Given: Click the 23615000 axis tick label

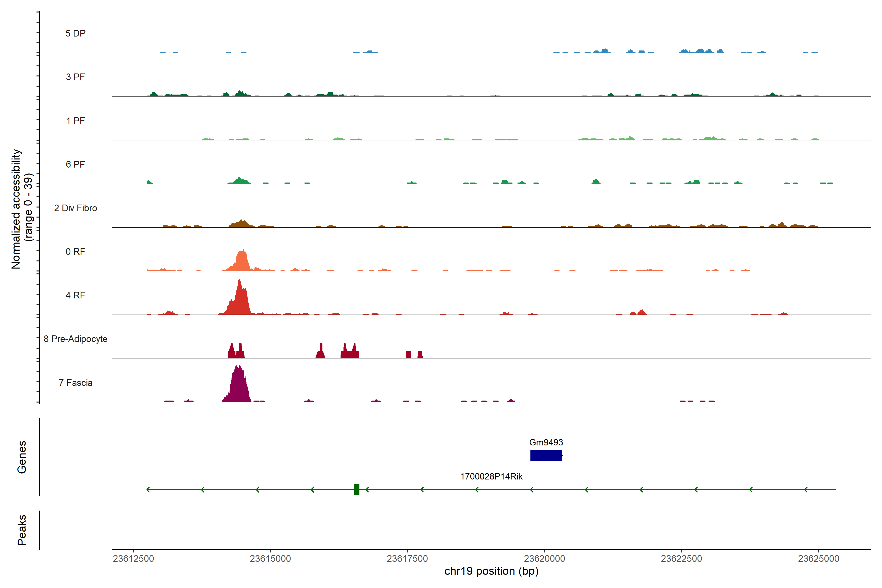Looking at the screenshot, I should (270, 558).
